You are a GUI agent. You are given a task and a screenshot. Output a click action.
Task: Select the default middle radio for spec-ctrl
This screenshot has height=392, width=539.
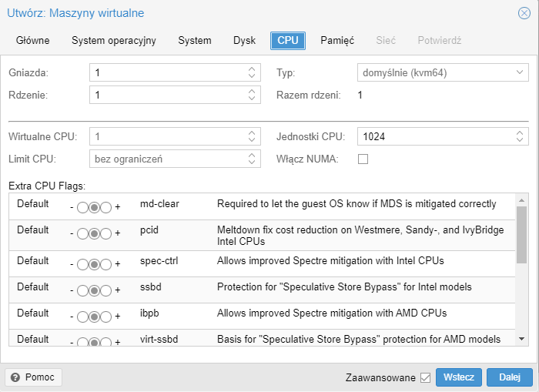pyautogui.click(x=94, y=264)
